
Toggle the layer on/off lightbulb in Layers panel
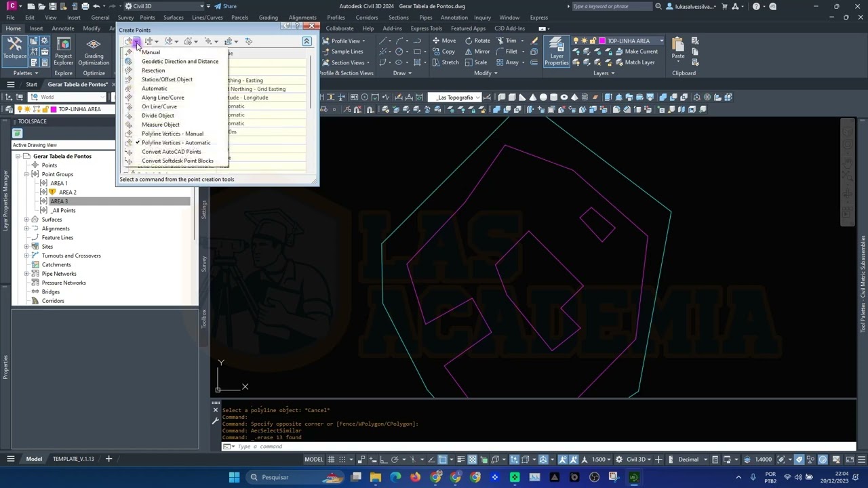tap(576, 41)
